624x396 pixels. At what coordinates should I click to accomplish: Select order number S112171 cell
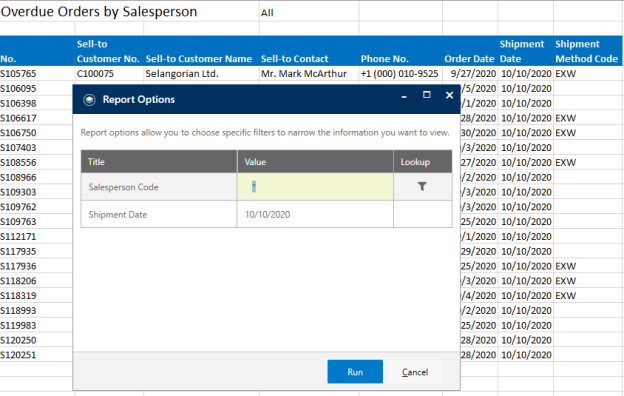[36, 236]
